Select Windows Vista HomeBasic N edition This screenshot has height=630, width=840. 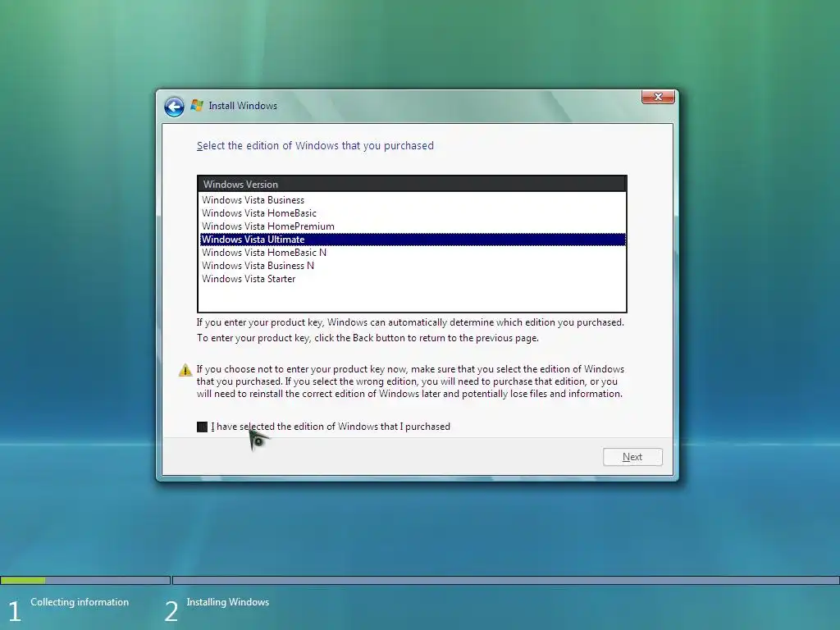[413, 253]
